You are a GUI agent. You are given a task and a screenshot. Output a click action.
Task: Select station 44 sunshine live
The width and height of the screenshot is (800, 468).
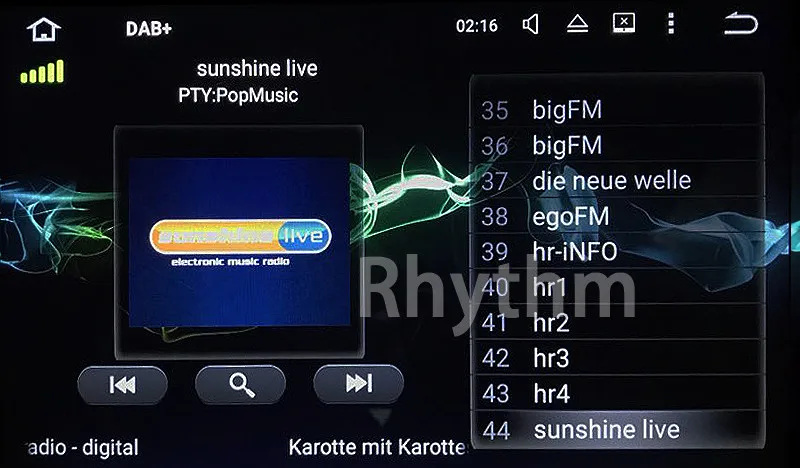pos(617,430)
